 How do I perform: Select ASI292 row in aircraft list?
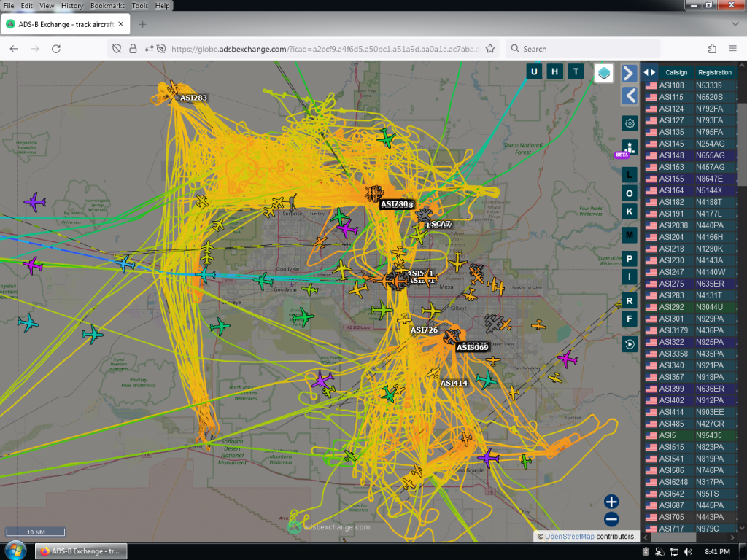tap(690, 307)
